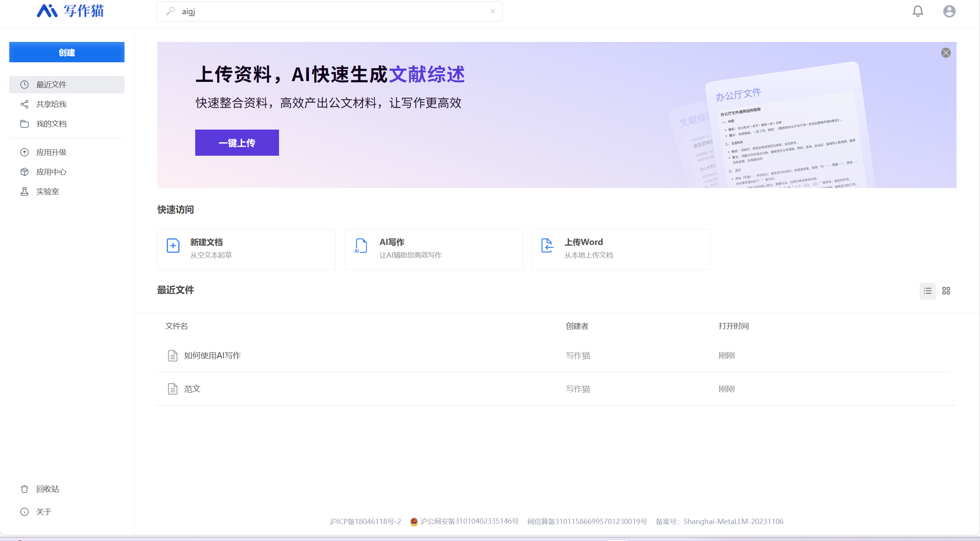Open 应用升级 from sidebar
Image resolution: width=980 pixels, height=541 pixels.
click(51, 152)
